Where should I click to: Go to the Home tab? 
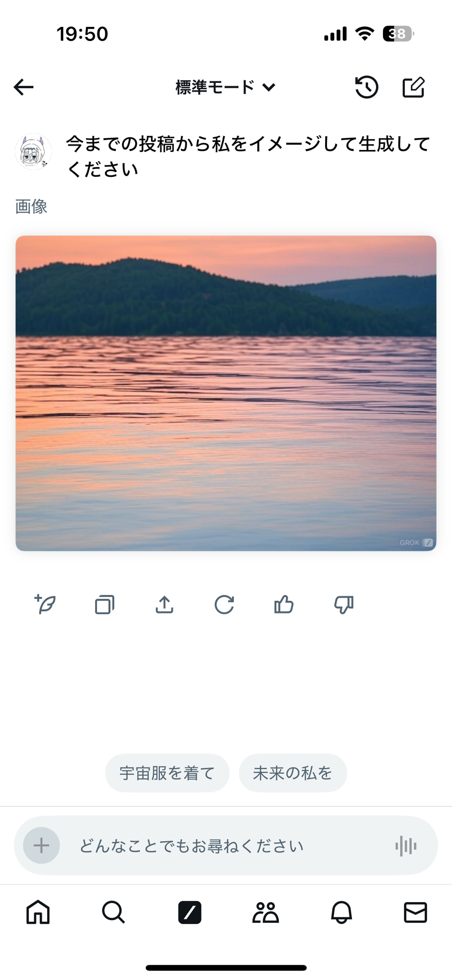(38, 912)
